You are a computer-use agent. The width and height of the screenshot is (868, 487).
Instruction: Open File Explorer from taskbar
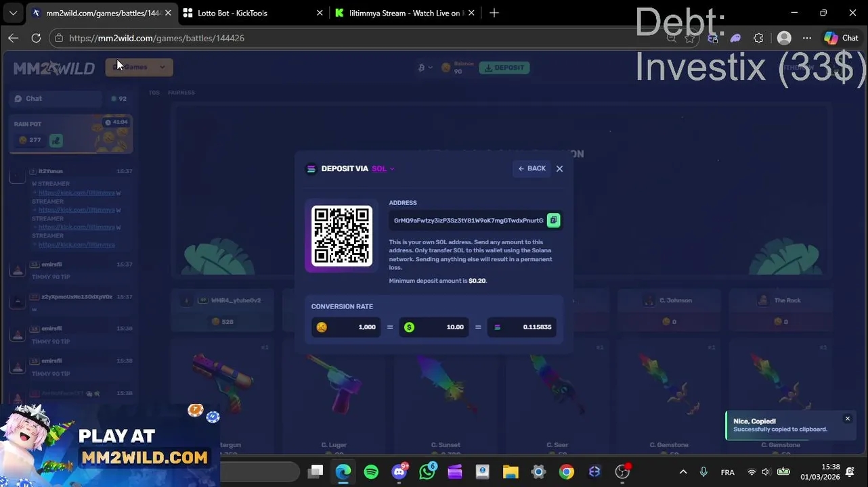[511, 472]
